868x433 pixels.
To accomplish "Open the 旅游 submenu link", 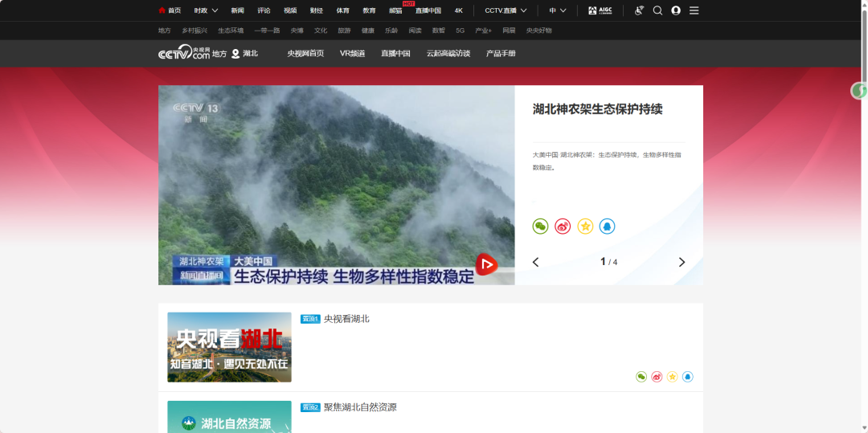I will 344,31.
